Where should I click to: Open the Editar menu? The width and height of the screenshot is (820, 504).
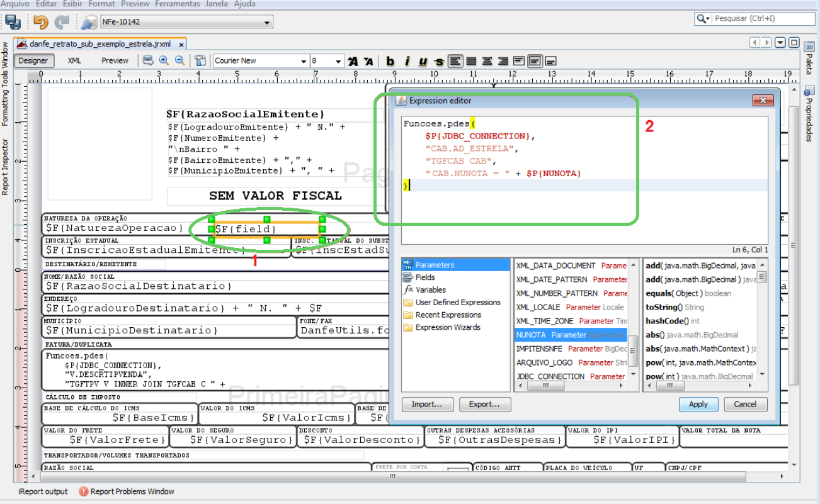click(x=46, y=4)
